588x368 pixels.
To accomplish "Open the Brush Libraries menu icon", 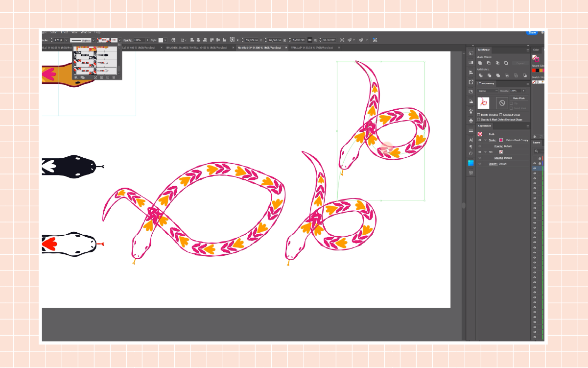I will click(x=76, y=77).
